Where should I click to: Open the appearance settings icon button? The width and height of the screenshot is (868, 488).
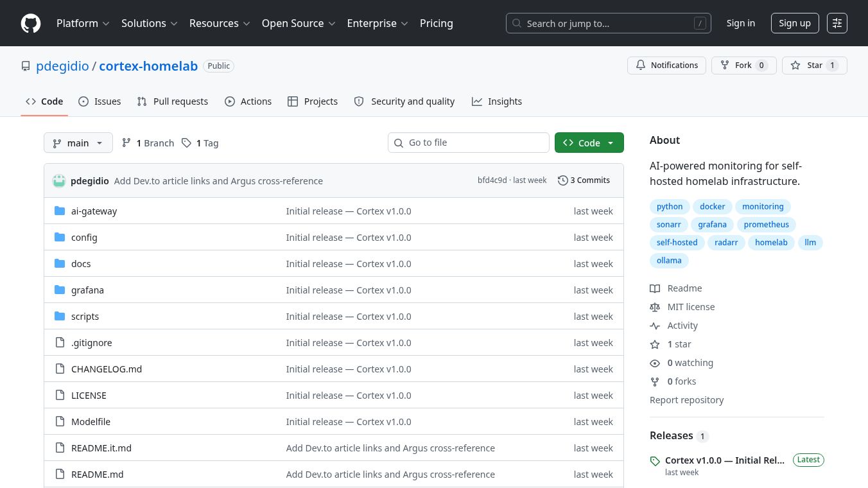837,23
